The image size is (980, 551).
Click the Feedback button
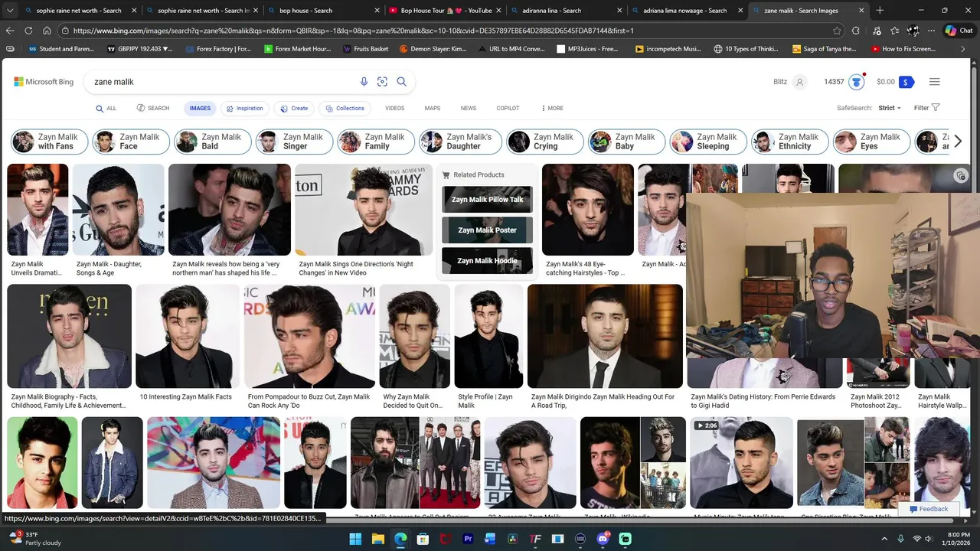929,509
